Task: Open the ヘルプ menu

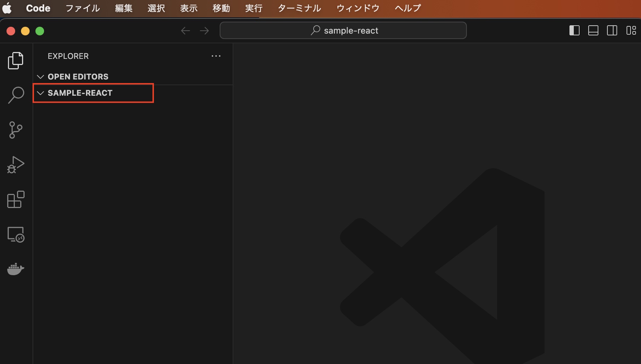Action: pyautogui.click(x=408, y=8)
